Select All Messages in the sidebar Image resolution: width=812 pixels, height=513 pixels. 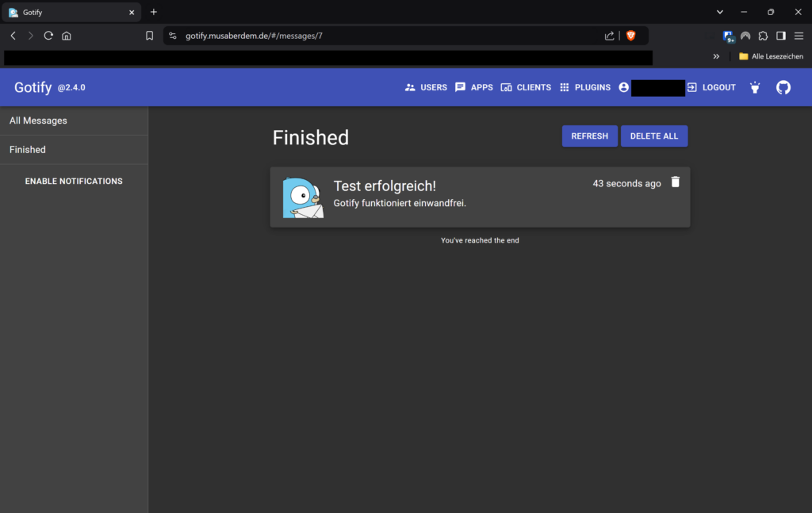[38, 121]
